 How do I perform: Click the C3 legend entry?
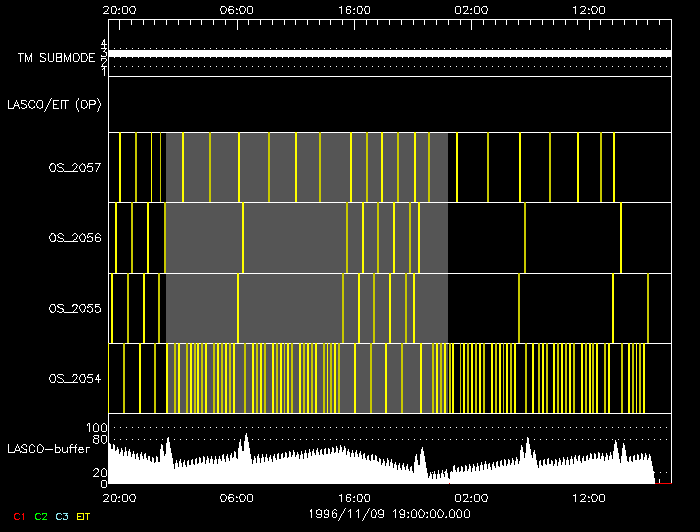pos(62,516)
